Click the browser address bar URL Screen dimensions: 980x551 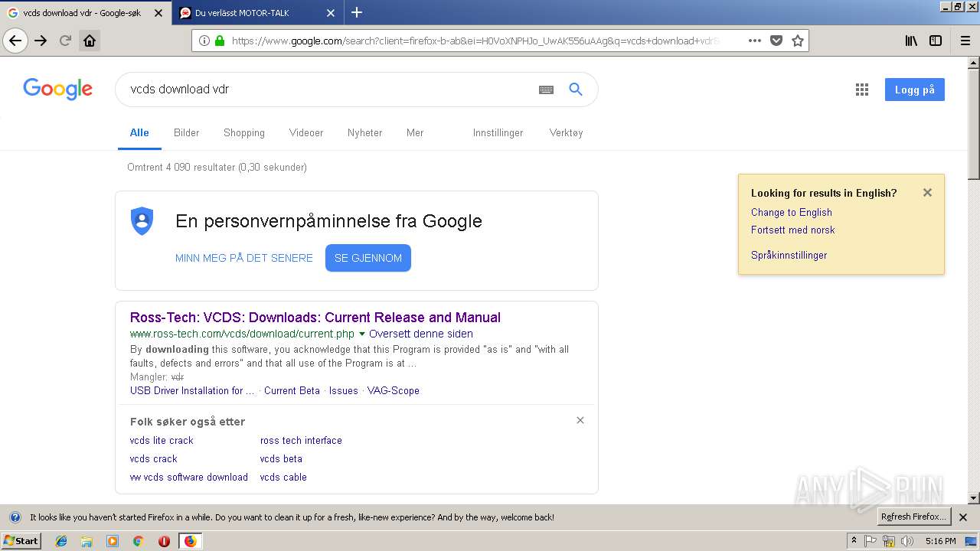coord(475,41)
